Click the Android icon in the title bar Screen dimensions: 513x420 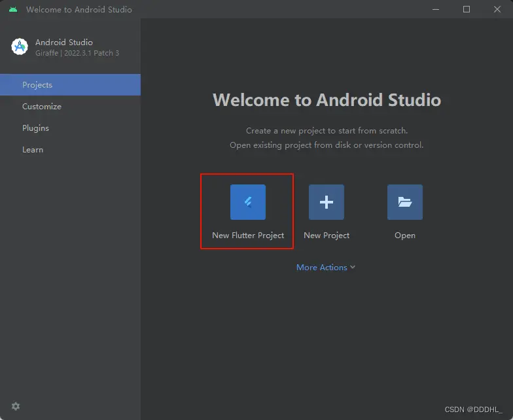point(13,9)
